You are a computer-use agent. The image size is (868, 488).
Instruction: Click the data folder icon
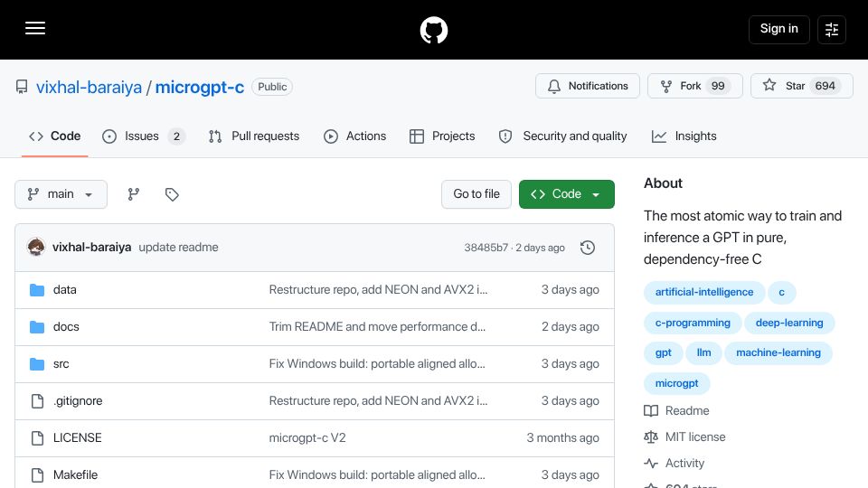tap(37, 290)
